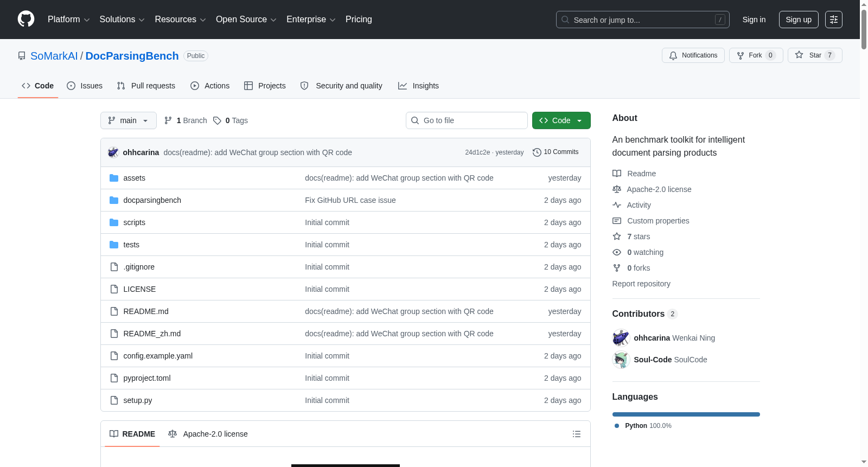Click the scale icon beside Apache-2.0 license

pos(617,189)
